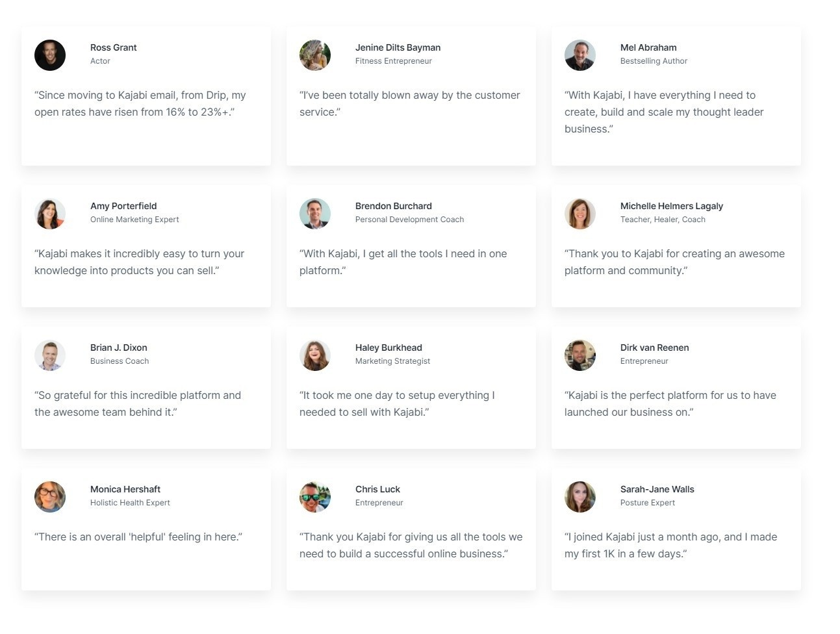Image resolution: width=840 pixels, height=634 pixels.
Task: Click Sarah-Jane Walls's profile picture
Action: tap(580, 497)
